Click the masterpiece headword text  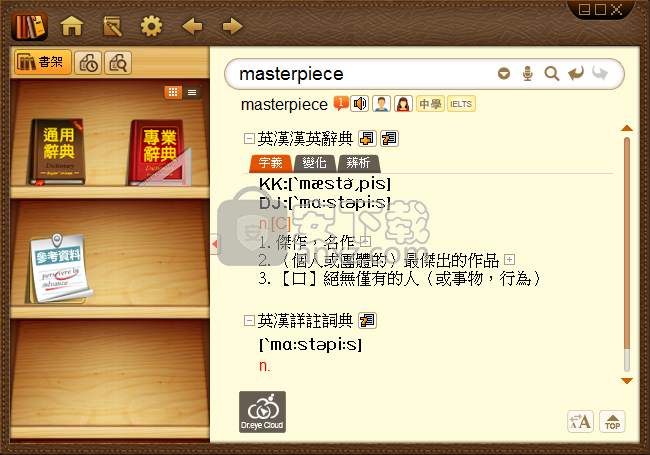284,104
